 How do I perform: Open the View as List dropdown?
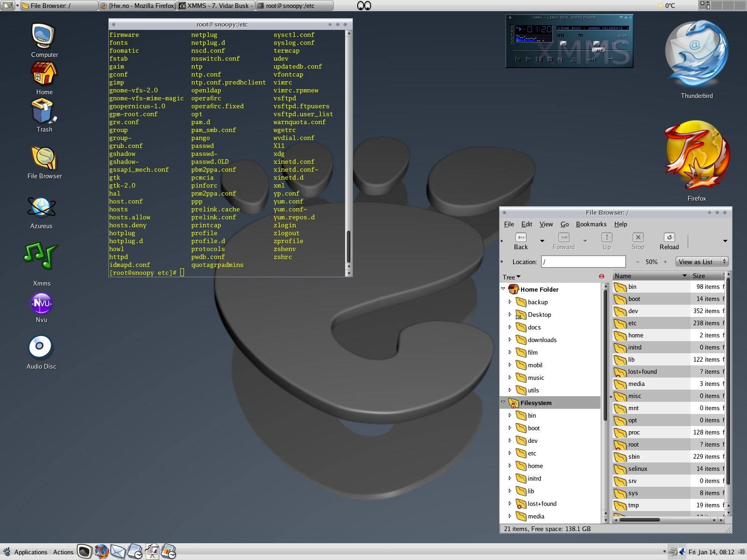click(702, 262)
